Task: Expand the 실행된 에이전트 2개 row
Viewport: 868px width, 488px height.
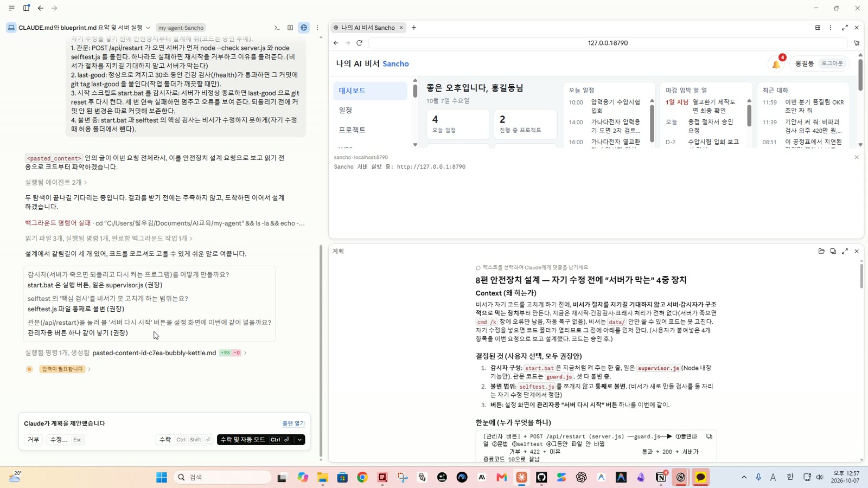Action: pyautogui.click(x=56, y=182)
